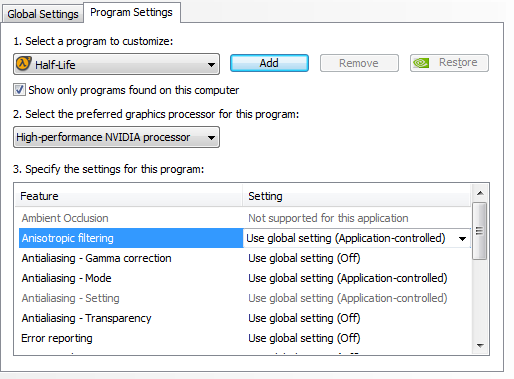Select Antialiasing - Gamma correction feature
The height and width of the screenshot is (379, 514).
pos(96,258)
